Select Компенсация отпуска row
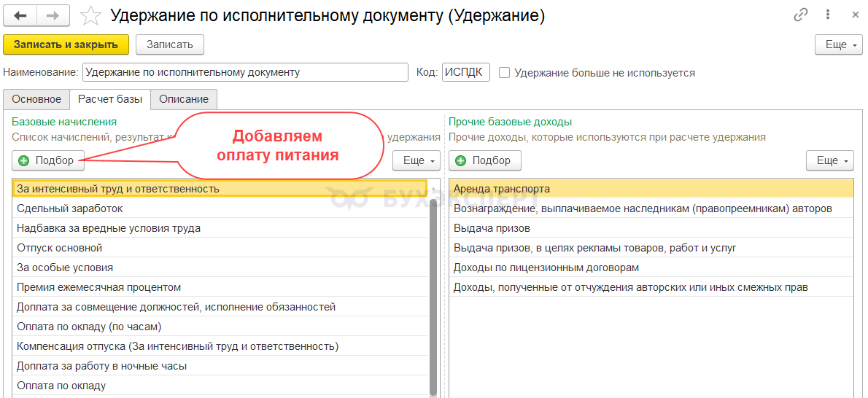868x398 pixels. 220,346
